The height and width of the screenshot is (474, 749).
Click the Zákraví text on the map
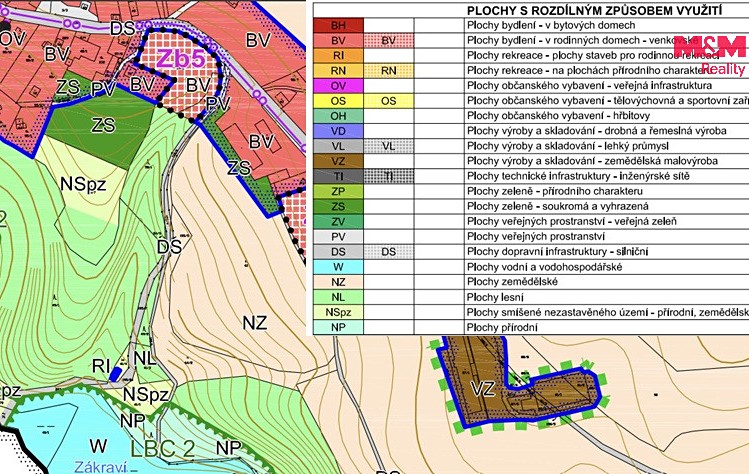click(x=100, y=467)
